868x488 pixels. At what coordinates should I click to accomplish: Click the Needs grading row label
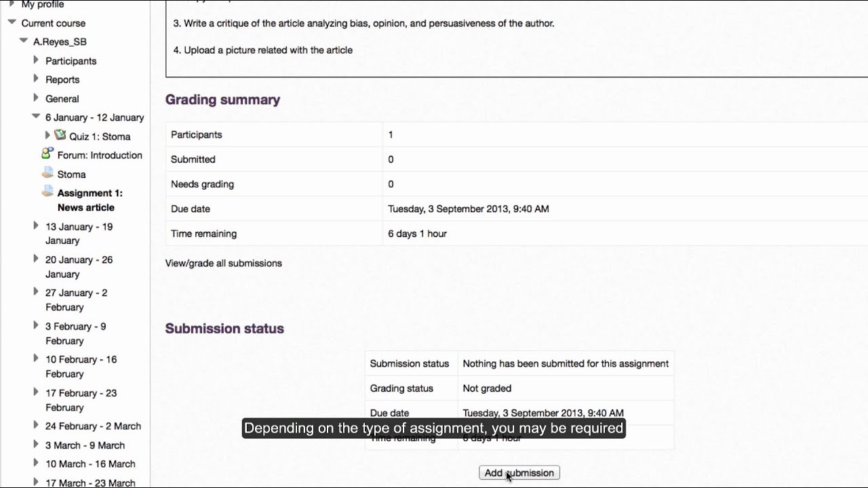coord(203,184)
